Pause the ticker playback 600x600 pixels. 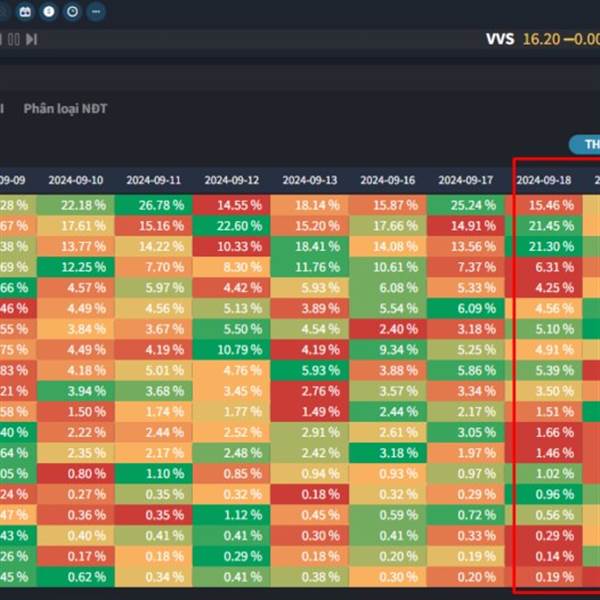point(14,39)
